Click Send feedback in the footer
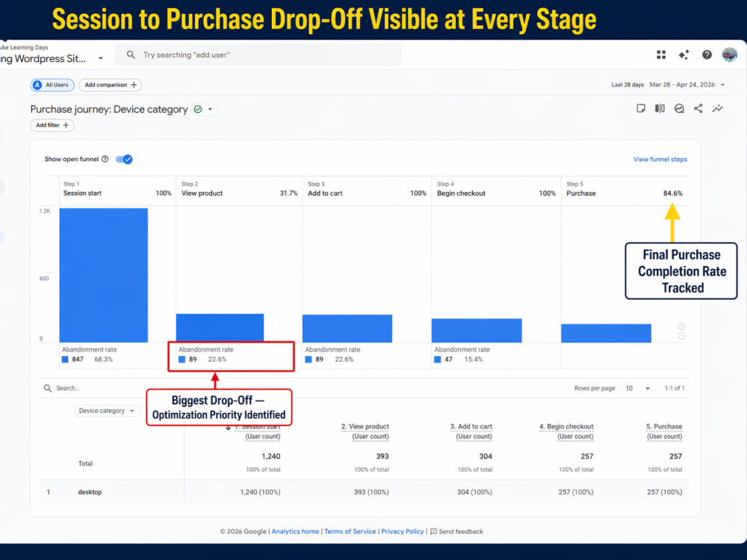The image size is (747, 560). click(457, 532)
